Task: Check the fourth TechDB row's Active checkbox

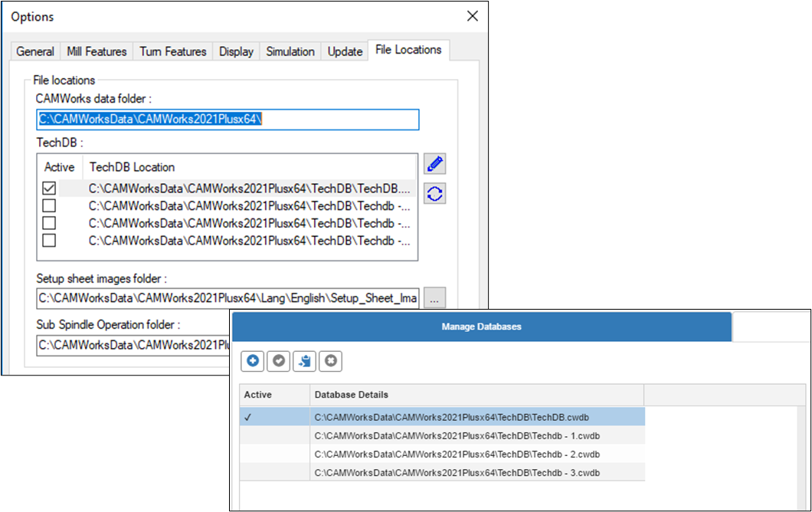Action: (49, 241)
